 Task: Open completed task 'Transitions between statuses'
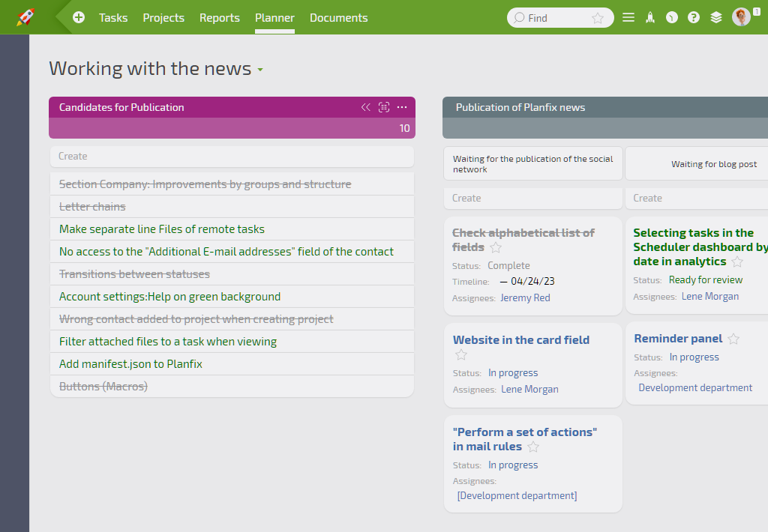(x=135, y=274)
